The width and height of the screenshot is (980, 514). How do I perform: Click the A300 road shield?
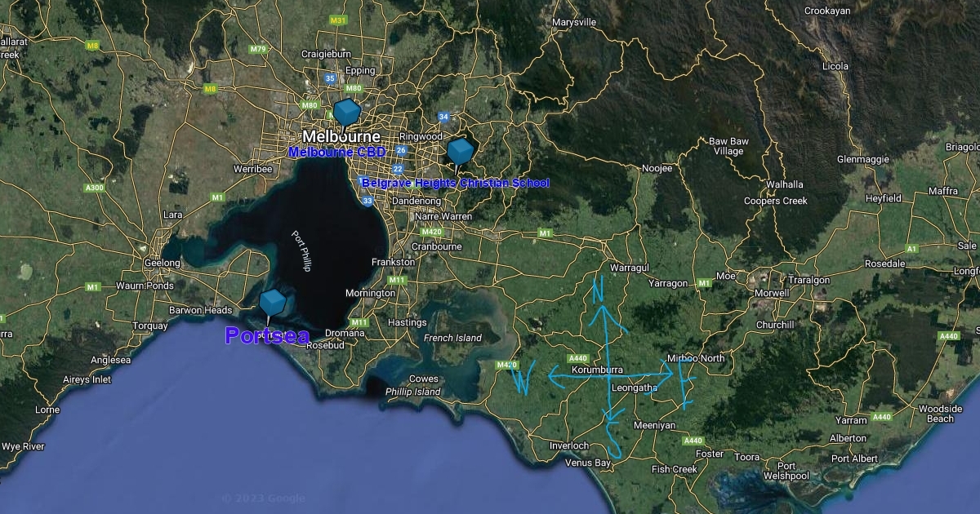click(x=95, y=188)
